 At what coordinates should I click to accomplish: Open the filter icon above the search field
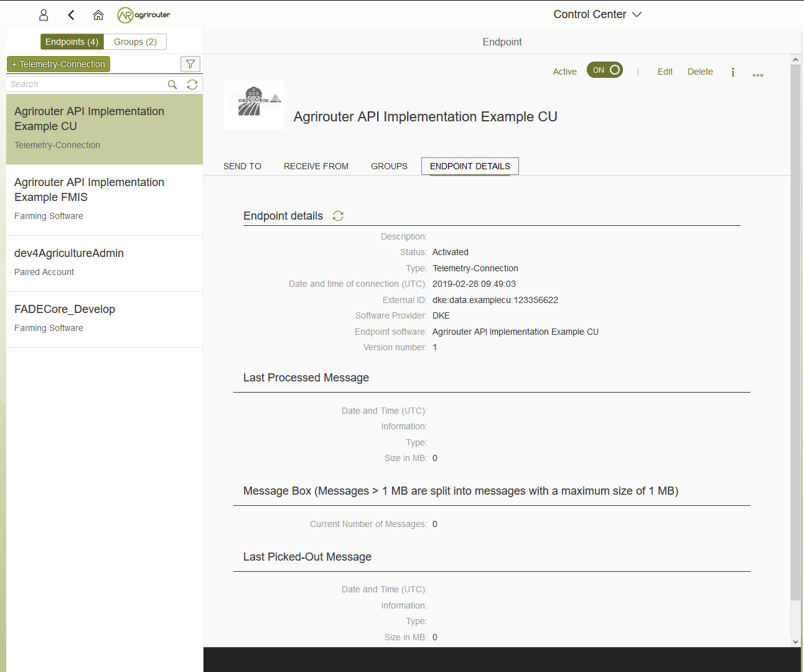(190, 63)
